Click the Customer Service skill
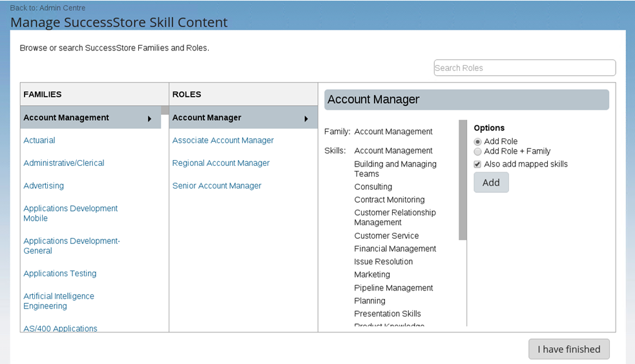 (x=386, y=236)
